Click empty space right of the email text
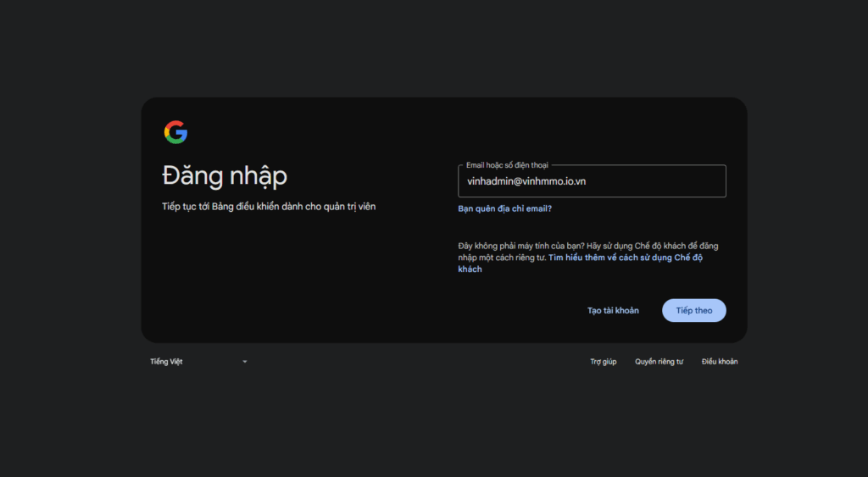Viewport: 868px width, 477px height. point(670,181)
